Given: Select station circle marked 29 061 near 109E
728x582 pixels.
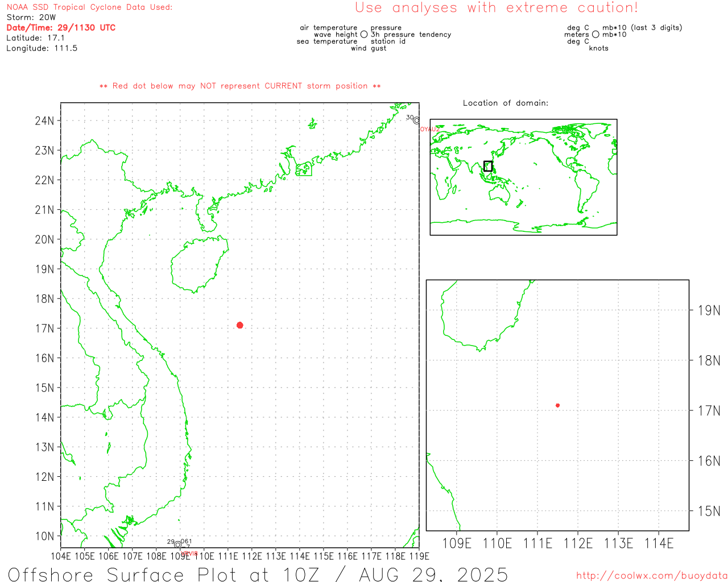Looking at the screenshot, I should point(177,544).
